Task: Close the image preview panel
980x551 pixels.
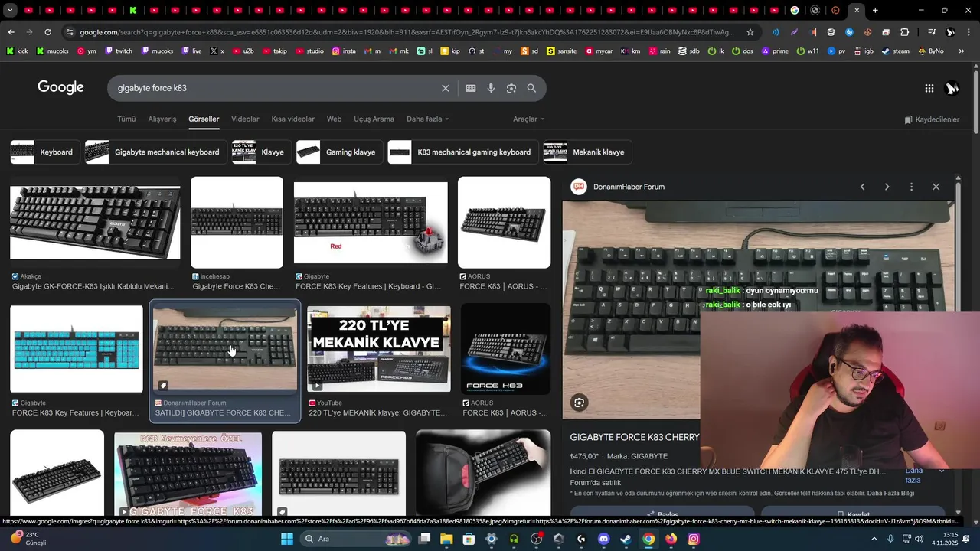Action: [936, 187]
